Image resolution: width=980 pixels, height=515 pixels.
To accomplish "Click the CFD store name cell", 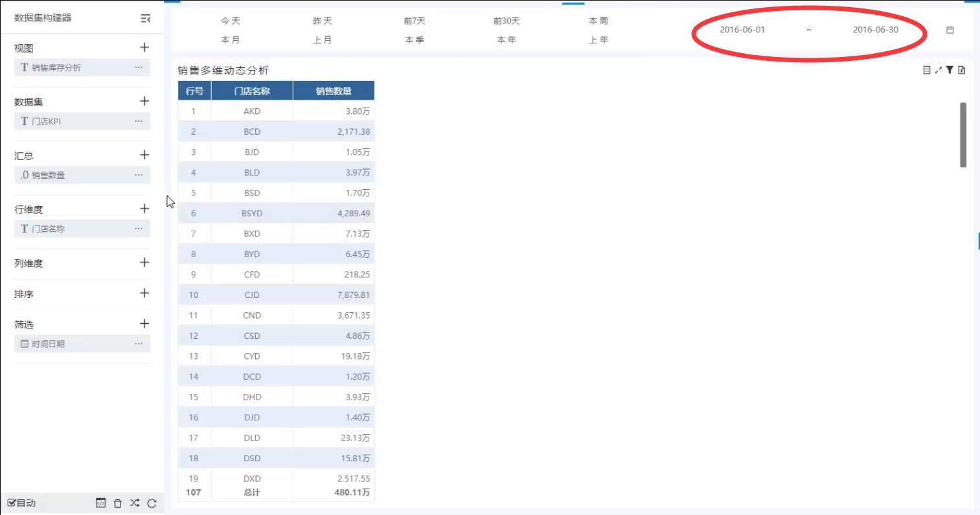I will coord(252,275).
